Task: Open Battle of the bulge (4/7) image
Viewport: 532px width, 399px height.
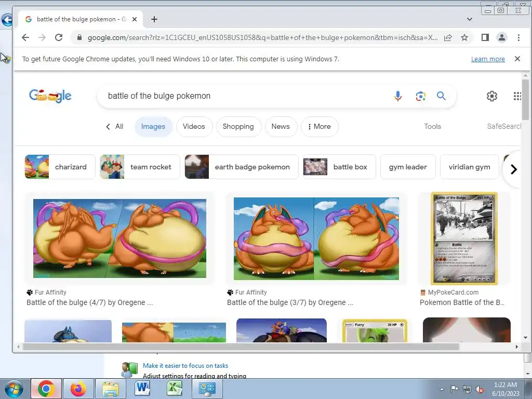Action: coord(120,238)
